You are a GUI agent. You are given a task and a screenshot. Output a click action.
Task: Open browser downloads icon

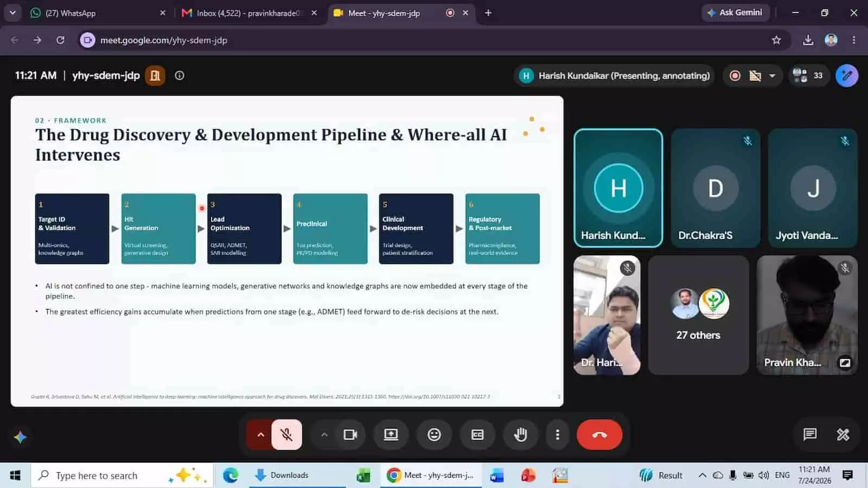point(808,40)
